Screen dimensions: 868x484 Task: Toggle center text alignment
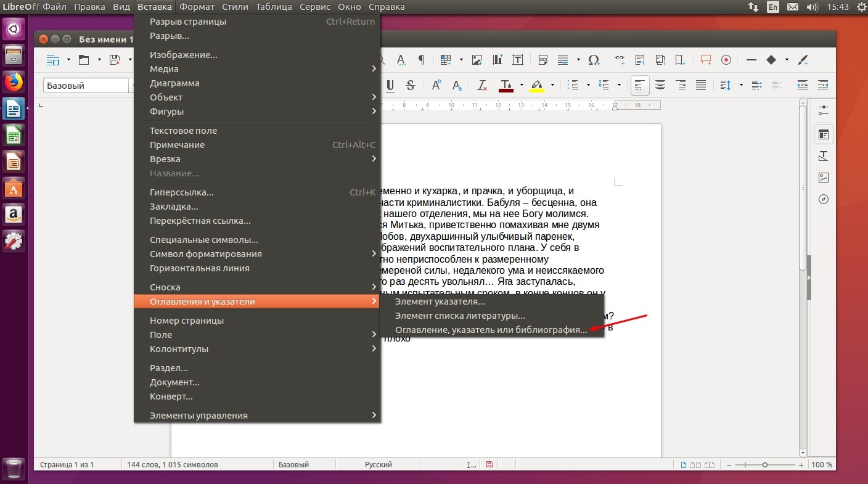660,85
